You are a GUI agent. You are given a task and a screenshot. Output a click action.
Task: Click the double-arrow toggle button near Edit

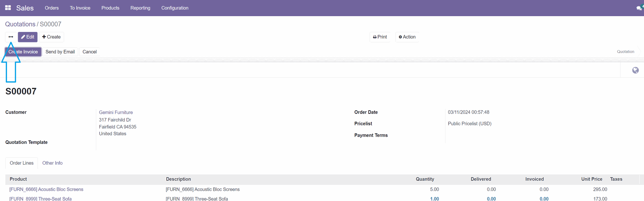pos(11,37)
